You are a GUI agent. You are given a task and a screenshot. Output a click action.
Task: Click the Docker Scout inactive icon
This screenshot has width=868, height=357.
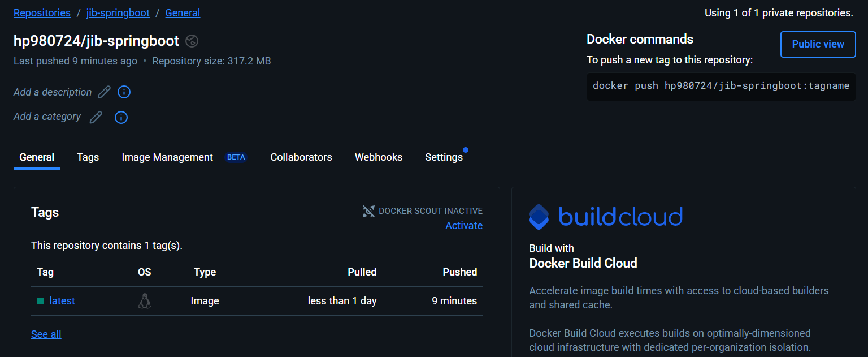click(x=368, y=211)
